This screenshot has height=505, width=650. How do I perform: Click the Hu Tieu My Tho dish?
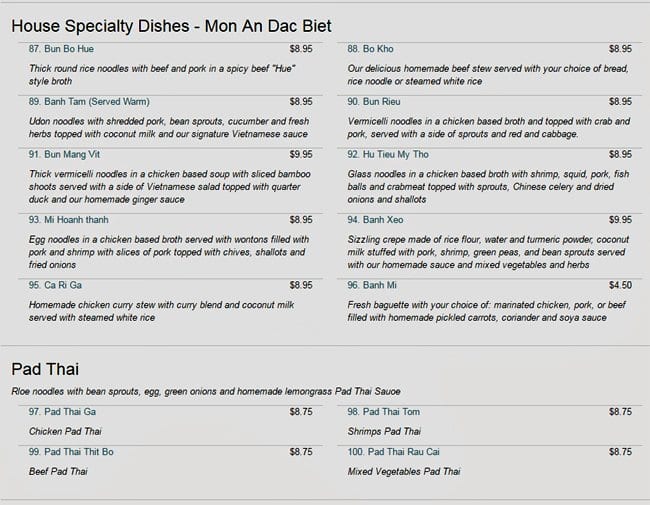click(x=397, y=154)
